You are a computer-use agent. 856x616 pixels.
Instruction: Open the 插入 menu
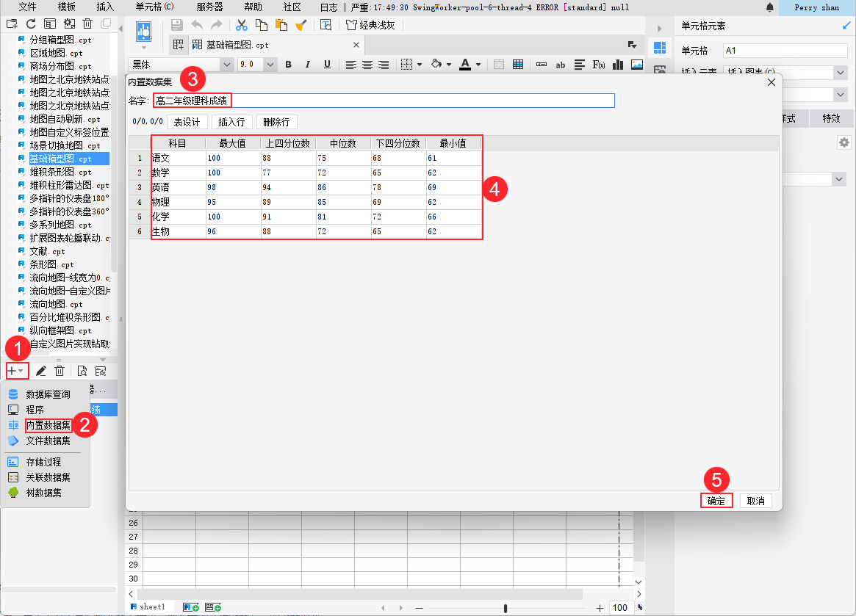tap(105, 7)
